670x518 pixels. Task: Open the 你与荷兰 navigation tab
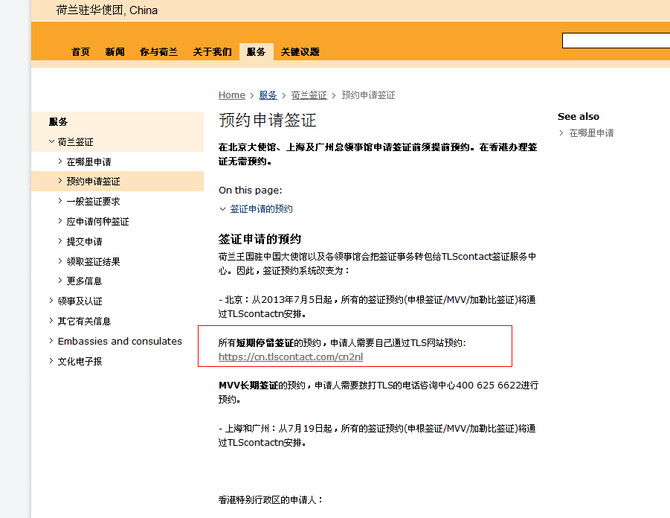(159, 52)
